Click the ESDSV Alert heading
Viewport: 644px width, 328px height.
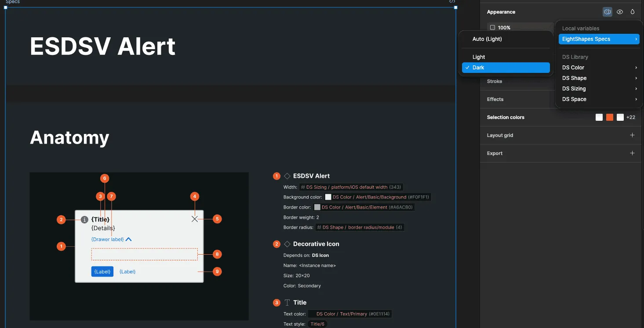[x=102, y=46]
